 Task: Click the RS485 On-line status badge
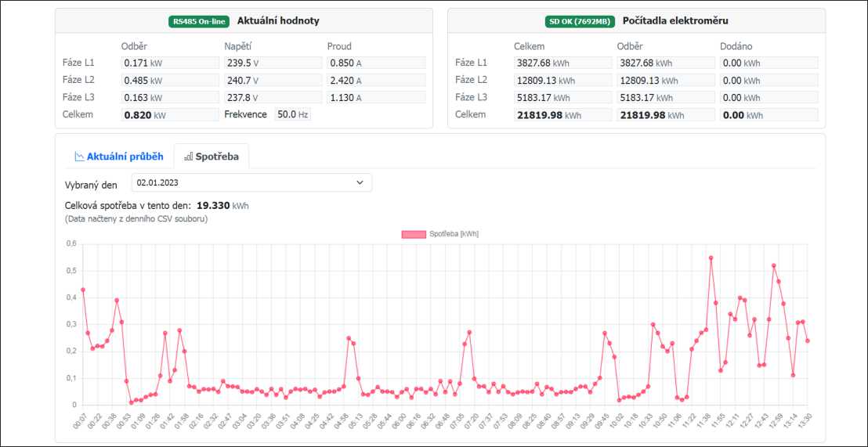coord(199,21)
